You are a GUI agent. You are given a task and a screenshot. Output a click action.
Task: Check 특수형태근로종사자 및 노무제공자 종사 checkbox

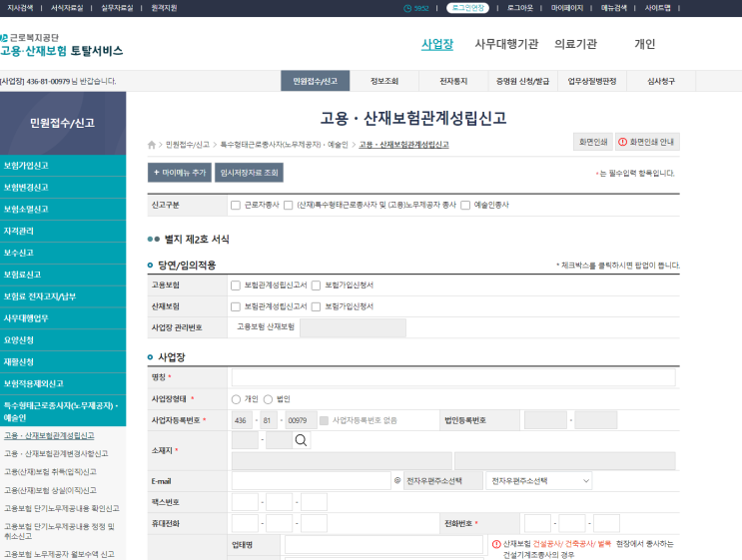(288, 205)
